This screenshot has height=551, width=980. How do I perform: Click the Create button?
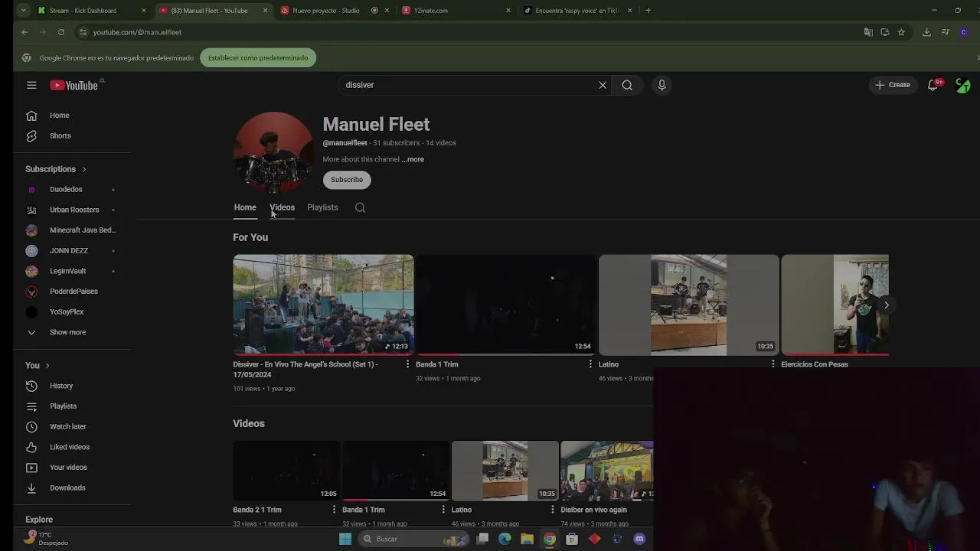tap(893, 85)
